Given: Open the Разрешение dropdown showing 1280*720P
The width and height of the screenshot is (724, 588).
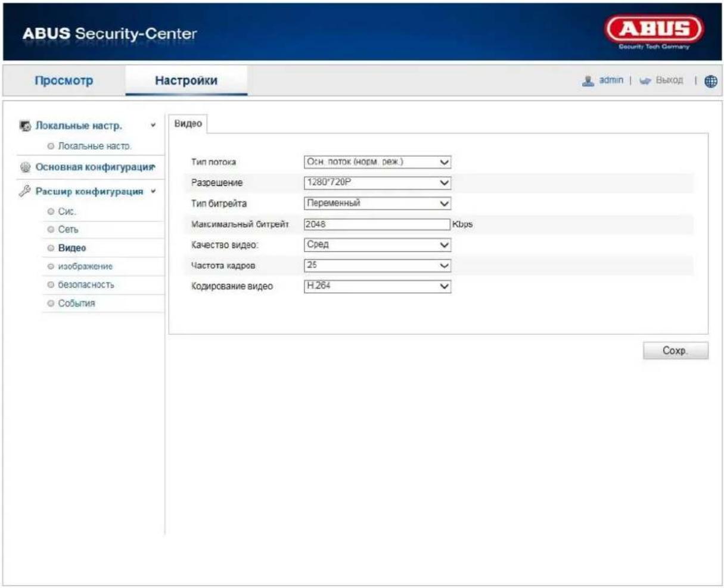Looking at the screenshot, I should [x=377, y=183].
